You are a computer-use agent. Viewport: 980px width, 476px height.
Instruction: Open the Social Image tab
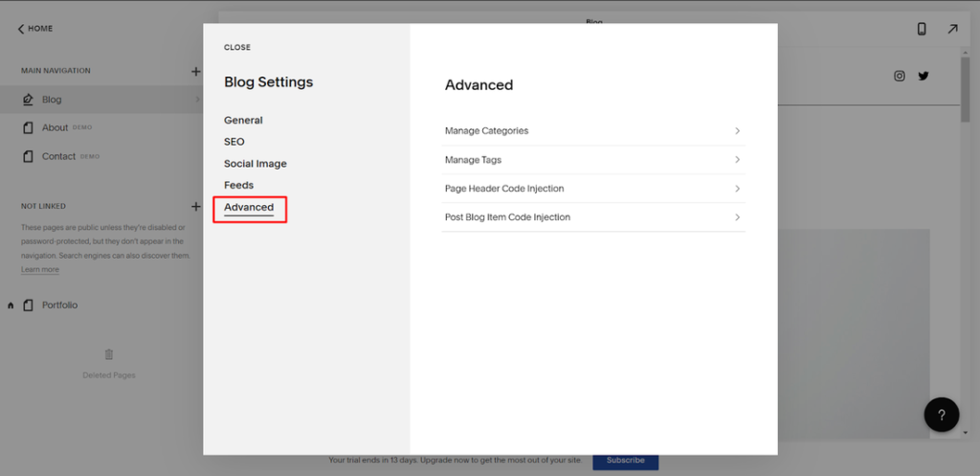(256, 164)
